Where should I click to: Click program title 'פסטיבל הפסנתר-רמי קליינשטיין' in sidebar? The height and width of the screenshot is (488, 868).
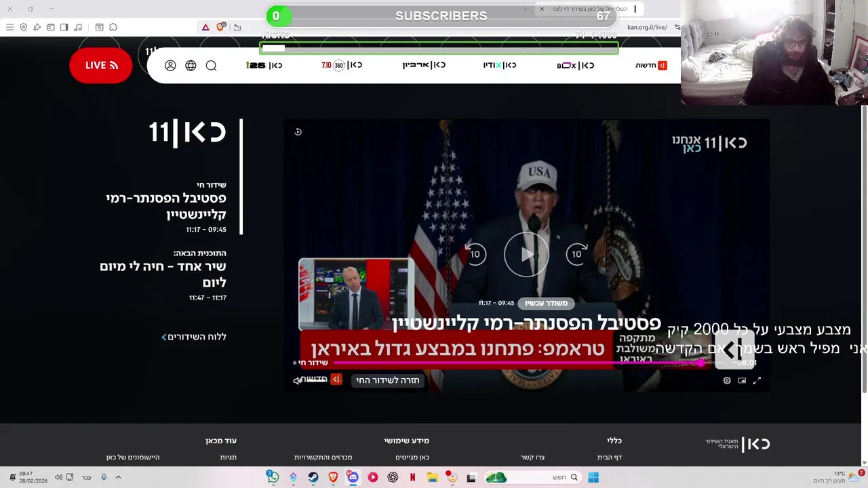(165, 206)
